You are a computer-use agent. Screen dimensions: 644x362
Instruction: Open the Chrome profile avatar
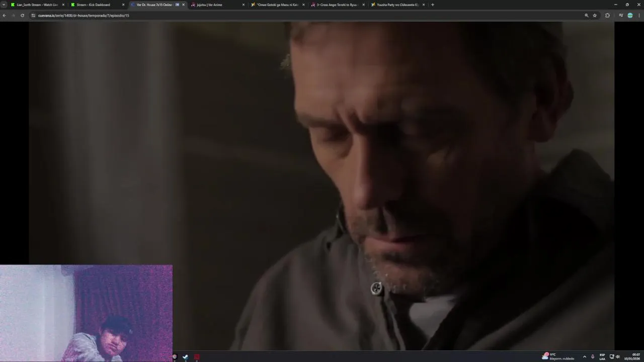tap(630, 16)
